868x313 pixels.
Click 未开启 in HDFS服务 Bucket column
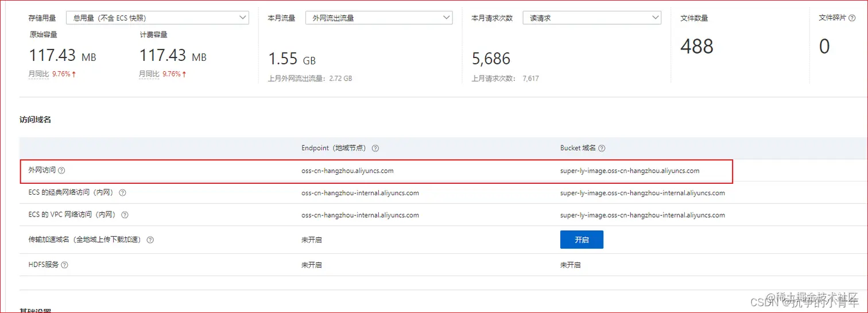pos(571,265)
